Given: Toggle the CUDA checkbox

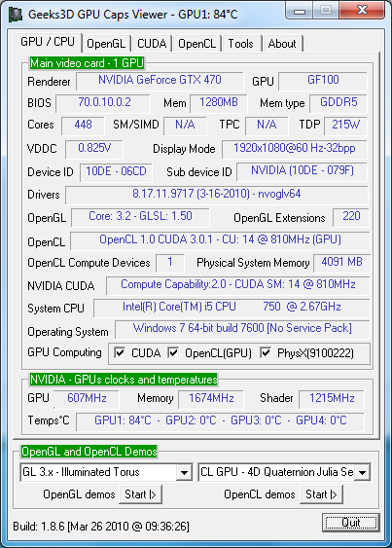Looking at the screenshot, I should (x=120, y=352).
